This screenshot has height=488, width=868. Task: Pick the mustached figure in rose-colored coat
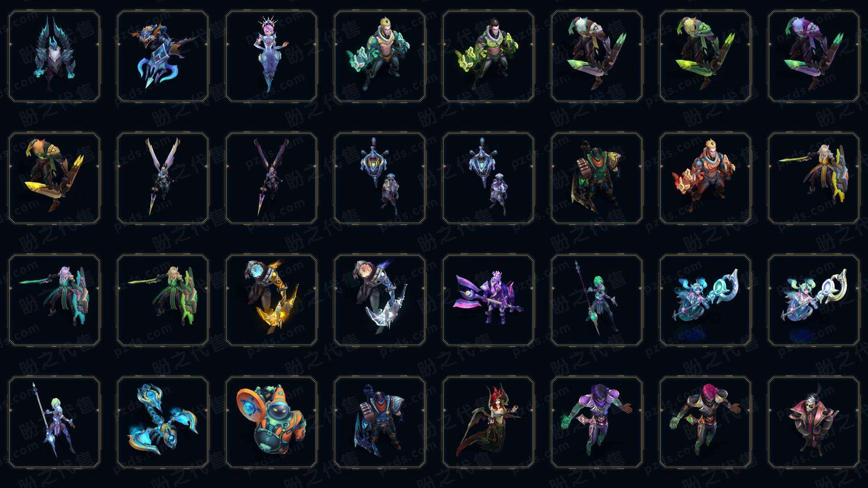tap(813, 422)
